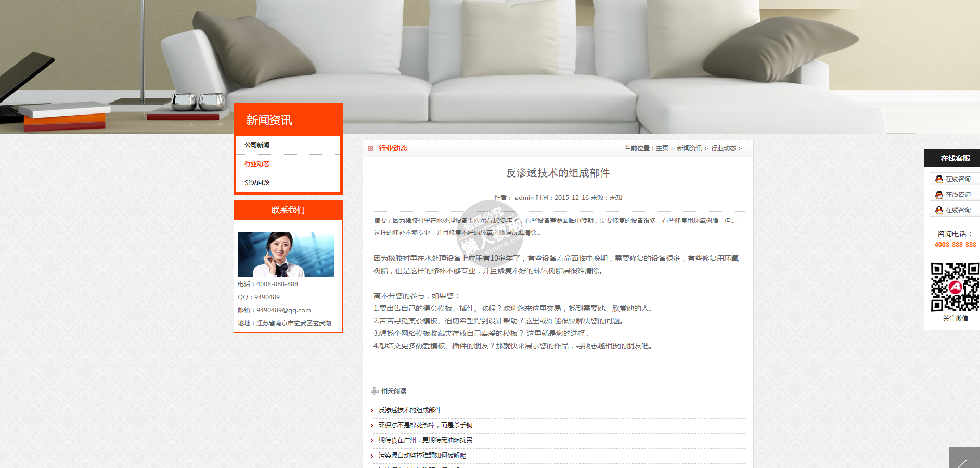Click the 相关阅读 heading text

tap(394, 391)
